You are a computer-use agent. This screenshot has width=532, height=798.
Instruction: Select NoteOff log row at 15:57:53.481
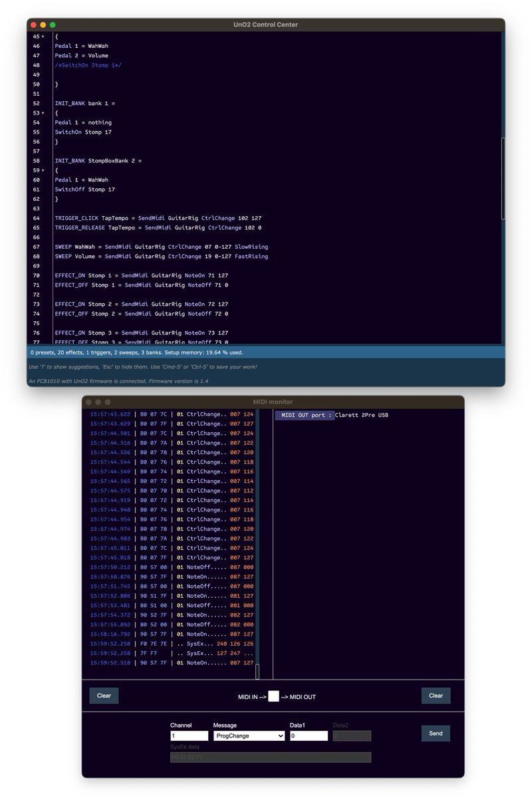pyautogui.click(x=172, y=606)
